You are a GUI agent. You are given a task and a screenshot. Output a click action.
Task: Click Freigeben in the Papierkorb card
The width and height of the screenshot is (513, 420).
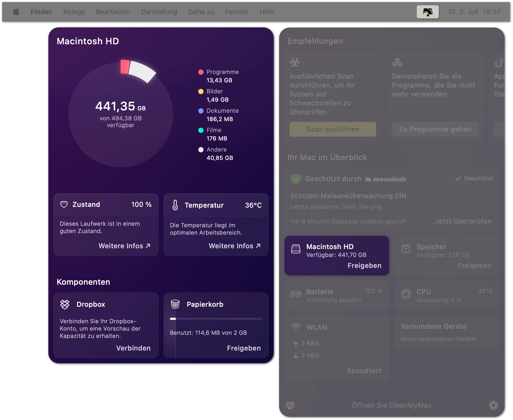point(244,348)
